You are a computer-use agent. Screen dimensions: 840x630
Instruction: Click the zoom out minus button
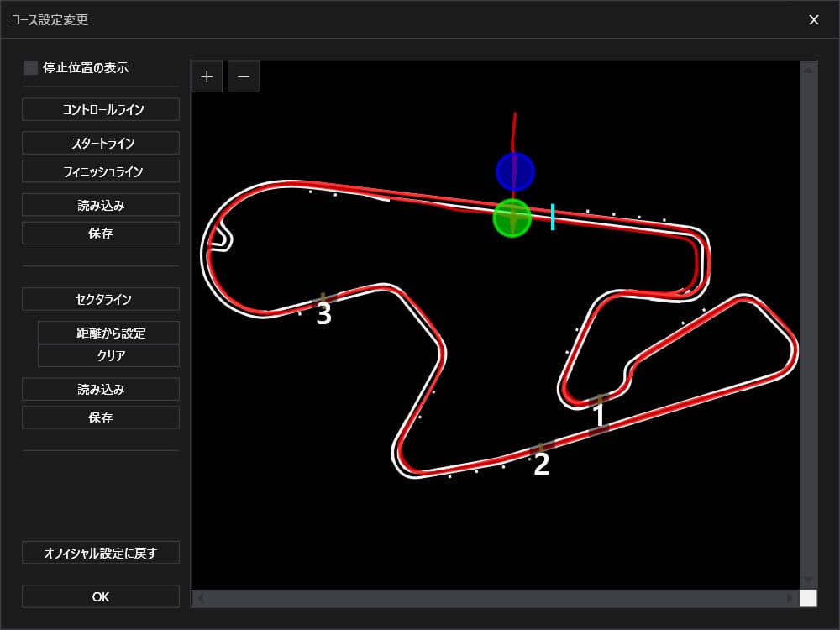click(244, 76)
